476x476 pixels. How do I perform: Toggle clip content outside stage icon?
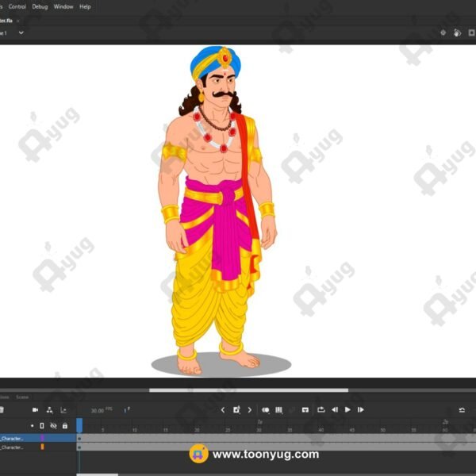(x=471, y=33)
